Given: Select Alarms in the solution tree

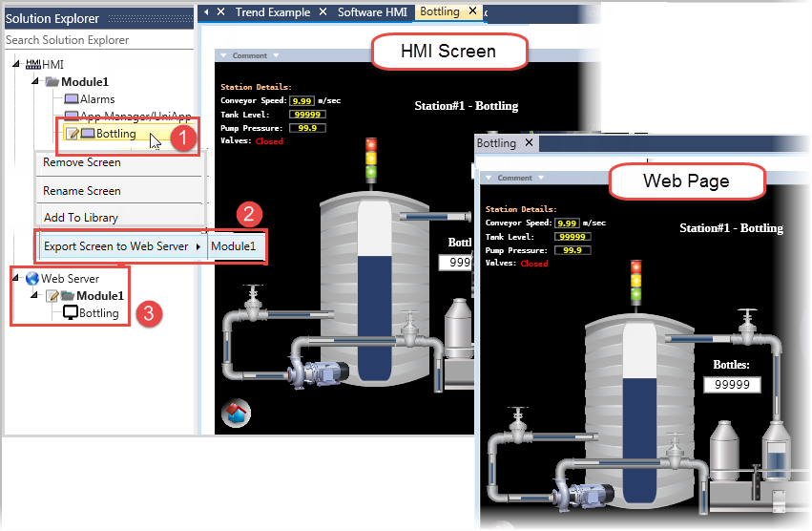Looking at the screenshot, I should 97,99.
